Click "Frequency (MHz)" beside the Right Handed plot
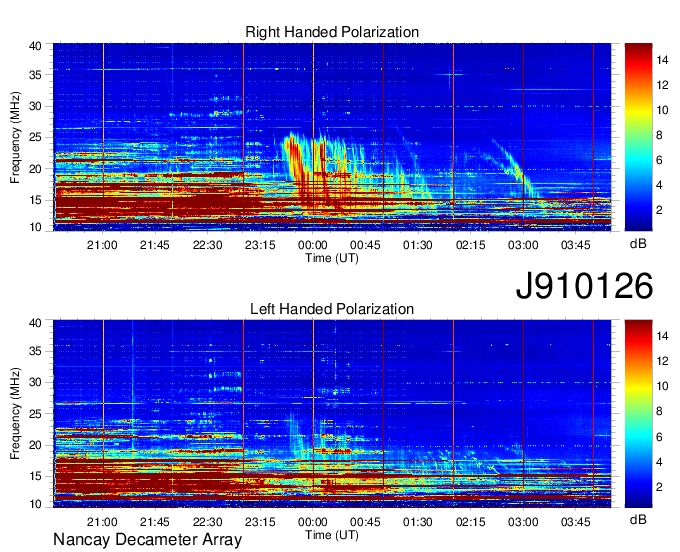This screenshot has width=680, height=552. 15,138
